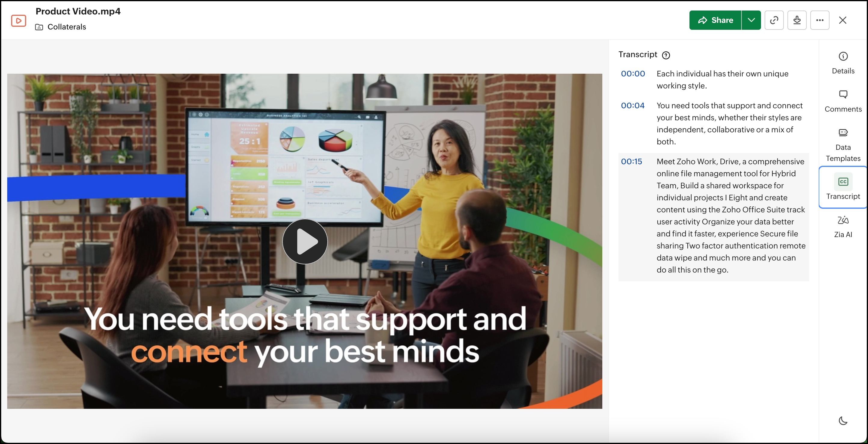Screen dimensions: 868x444
Task: Open the Collaterals folder link
Action: (66, 27)
